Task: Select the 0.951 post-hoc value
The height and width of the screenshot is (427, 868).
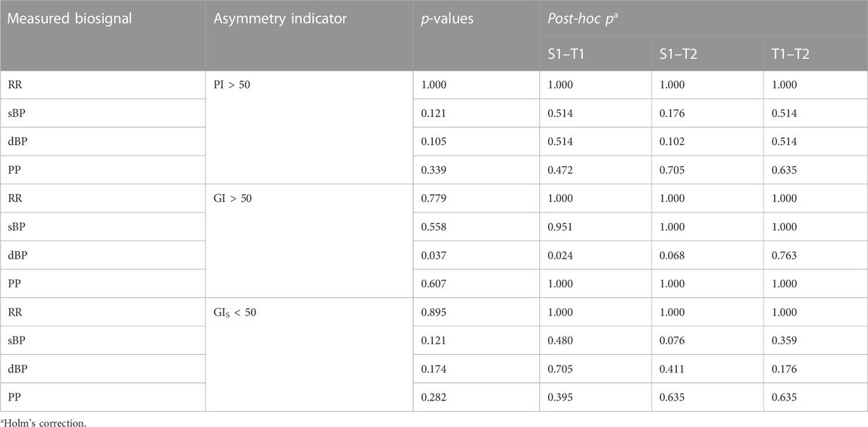Action: [x=595, y=227]
